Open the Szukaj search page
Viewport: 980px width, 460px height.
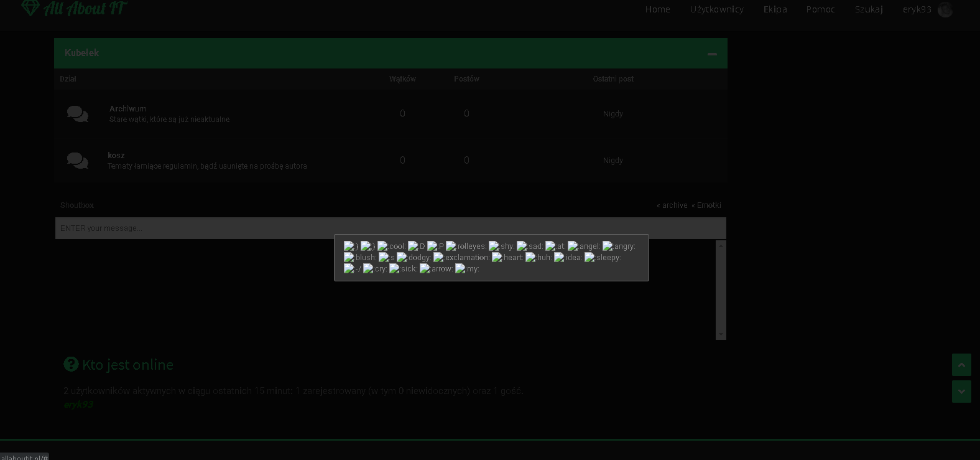coord(869,9)
